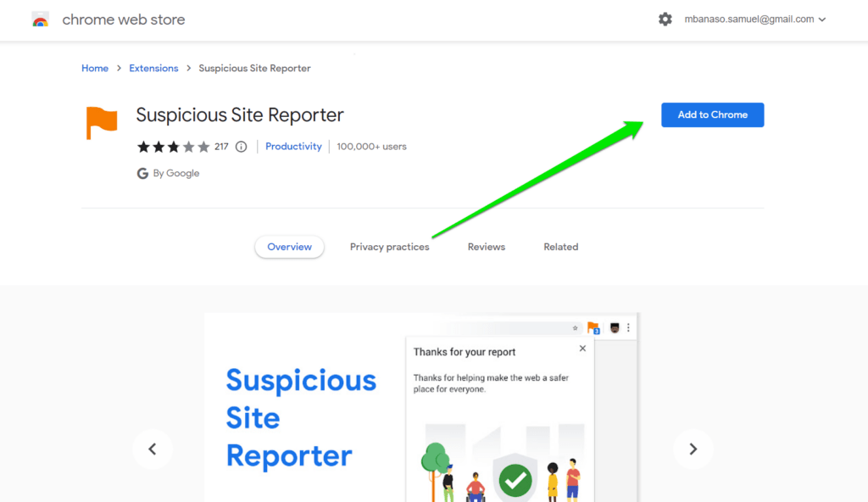Image resolution: width=868 pixels, height=502 pixels.
Task: Switch to the Reviews tab
Action: [486, 246]
